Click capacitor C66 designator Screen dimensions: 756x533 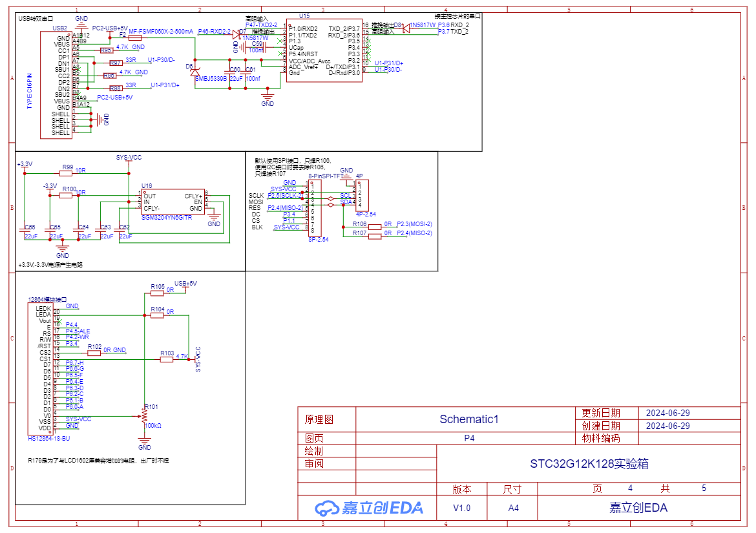click(x=30, y=227)
